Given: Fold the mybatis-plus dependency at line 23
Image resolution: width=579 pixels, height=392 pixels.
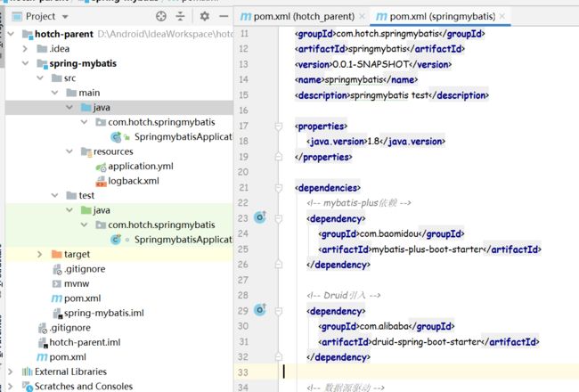Looking at the screenshot, I should tap(279, 219).
